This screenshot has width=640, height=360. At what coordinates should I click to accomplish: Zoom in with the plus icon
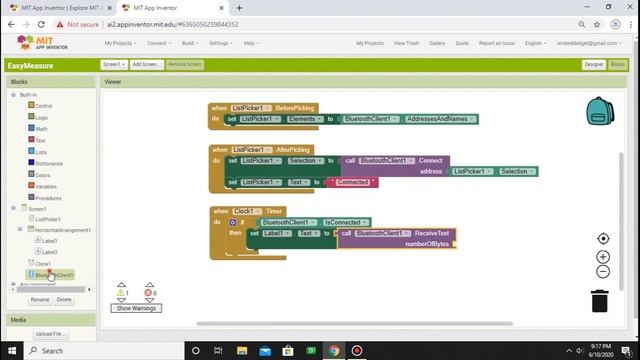[x=603, y=257]
